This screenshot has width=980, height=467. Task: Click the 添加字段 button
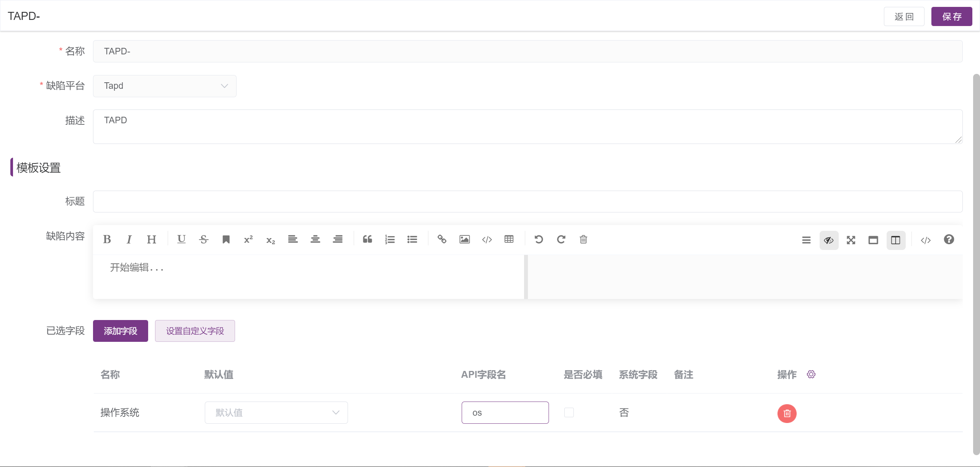click(120, 331)
